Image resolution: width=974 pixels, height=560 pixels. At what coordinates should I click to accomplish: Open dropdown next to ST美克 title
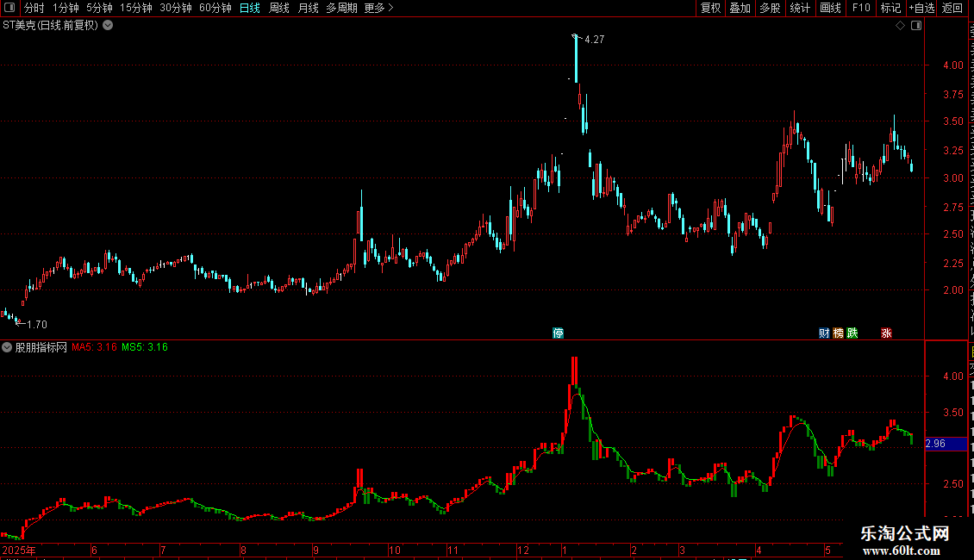[108, 26]
